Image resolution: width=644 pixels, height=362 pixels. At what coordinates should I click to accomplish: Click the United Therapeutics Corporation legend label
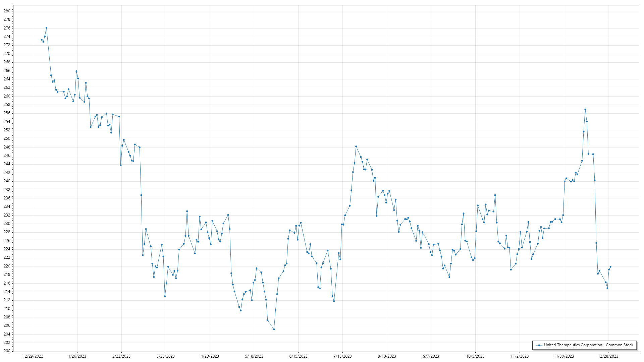(x=588, y=345)
